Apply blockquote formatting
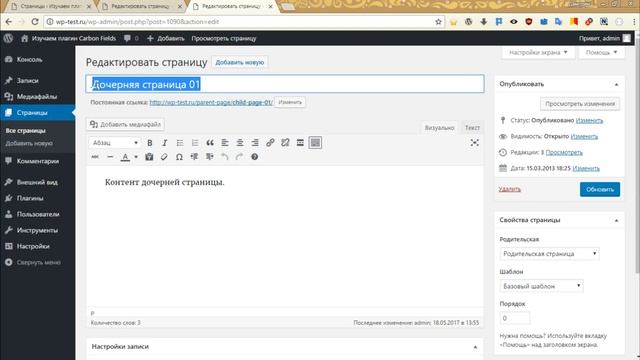This screenshot has width=640, height=360. [210, 143]
